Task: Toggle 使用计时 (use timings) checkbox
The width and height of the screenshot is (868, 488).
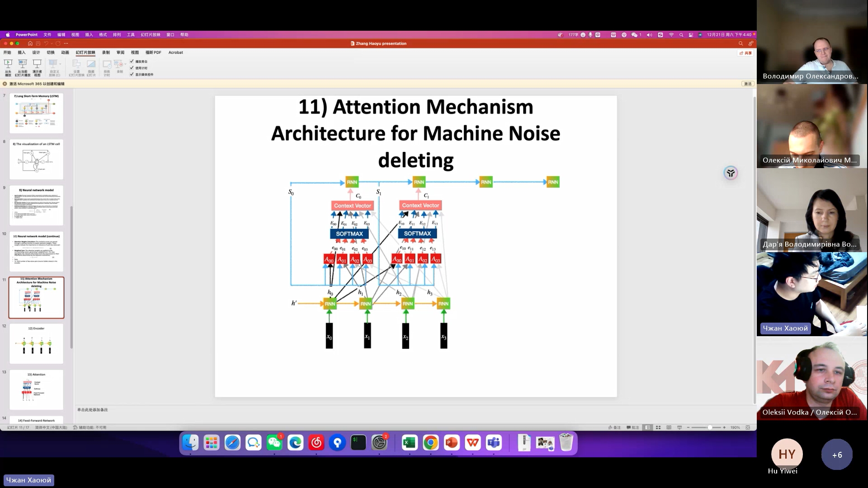Action: (132, 68)
